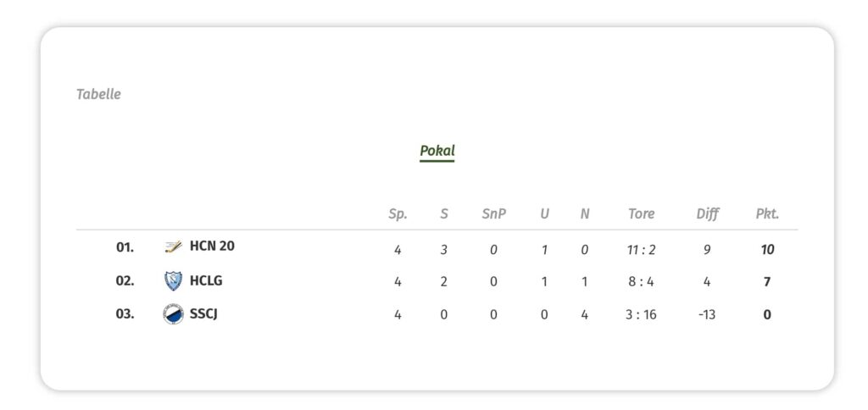Click the SSCJ team logo
This screenshot has height=410, width=868.
click(x=173, y=314)
